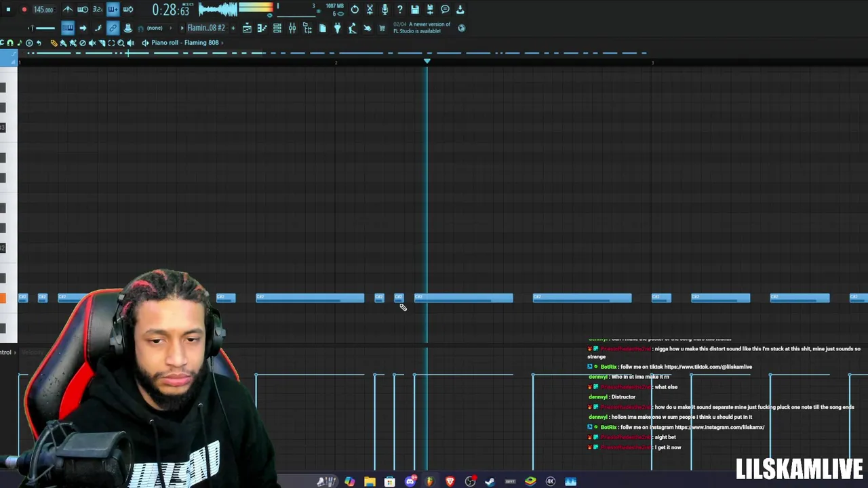Select the Draw pencil tool

54,43
